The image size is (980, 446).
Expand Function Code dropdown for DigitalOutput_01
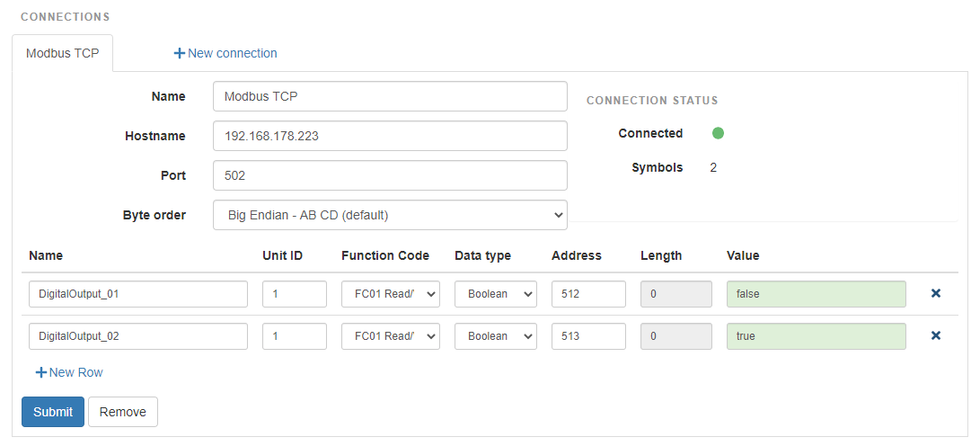click(x=390, y=293)
